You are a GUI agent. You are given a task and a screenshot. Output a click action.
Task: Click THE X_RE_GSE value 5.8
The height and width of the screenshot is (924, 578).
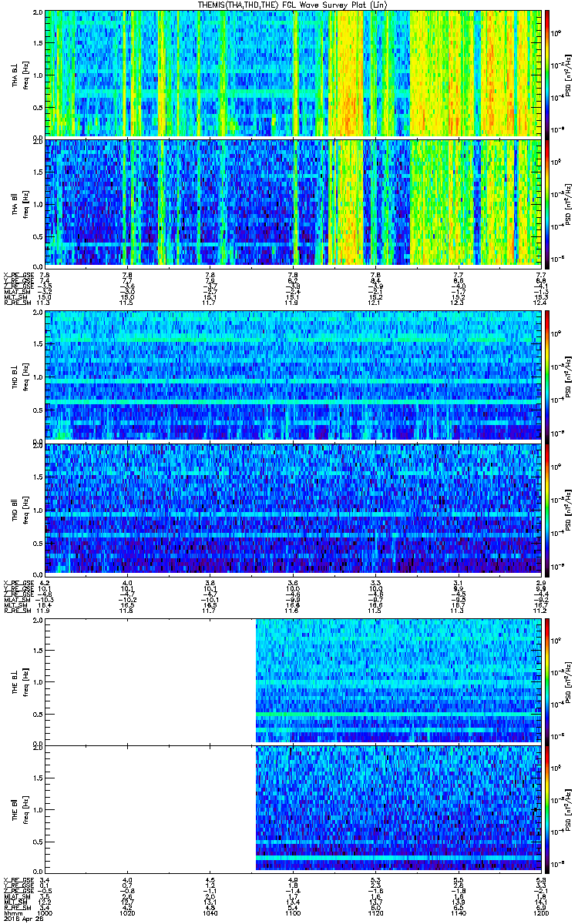(x=540, y=879)
